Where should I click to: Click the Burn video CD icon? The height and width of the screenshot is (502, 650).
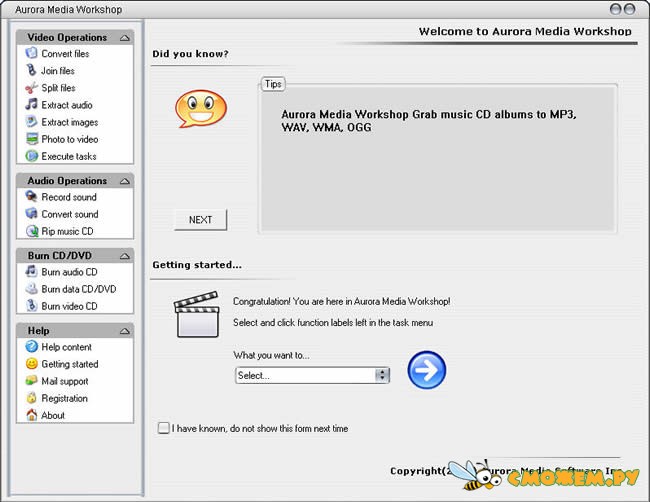[32, 306]
